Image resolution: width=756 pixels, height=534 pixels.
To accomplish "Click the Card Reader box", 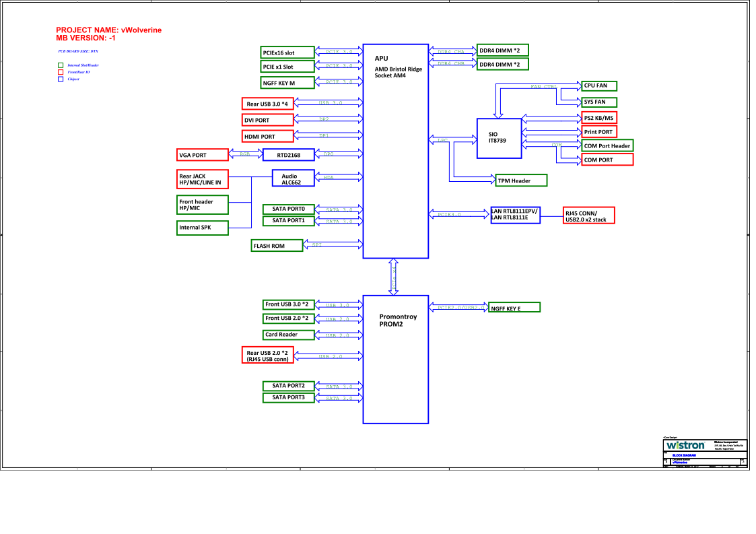I will (288, 335).
